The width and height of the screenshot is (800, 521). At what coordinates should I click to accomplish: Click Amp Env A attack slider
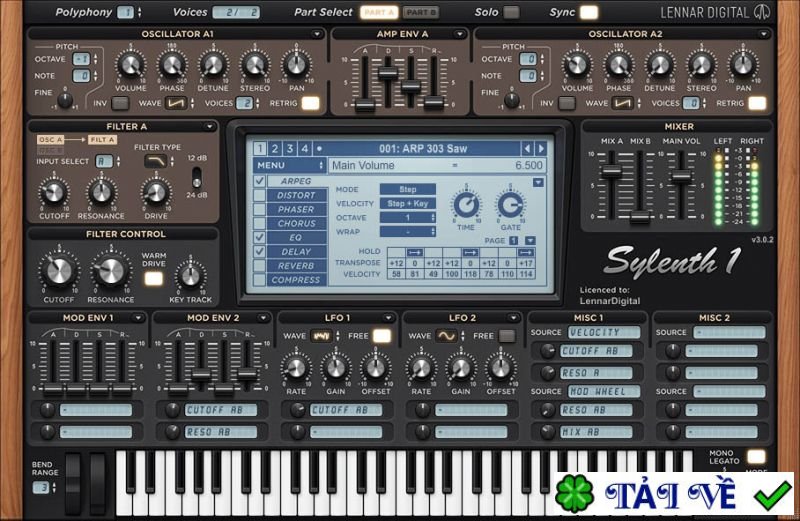(365, 105)
